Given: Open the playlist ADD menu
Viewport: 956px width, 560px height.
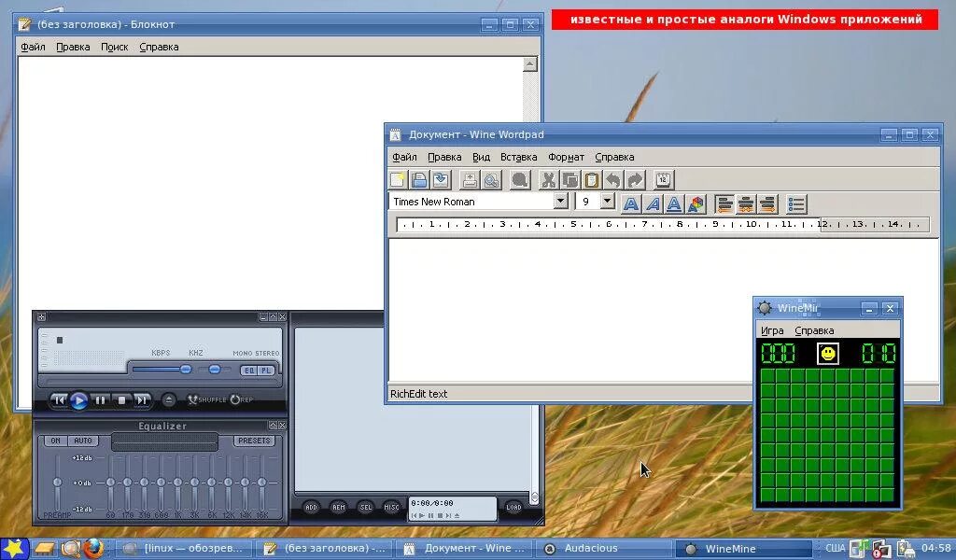Looking at the screenshot, I should pyautogui.click(x=311, y=507).
